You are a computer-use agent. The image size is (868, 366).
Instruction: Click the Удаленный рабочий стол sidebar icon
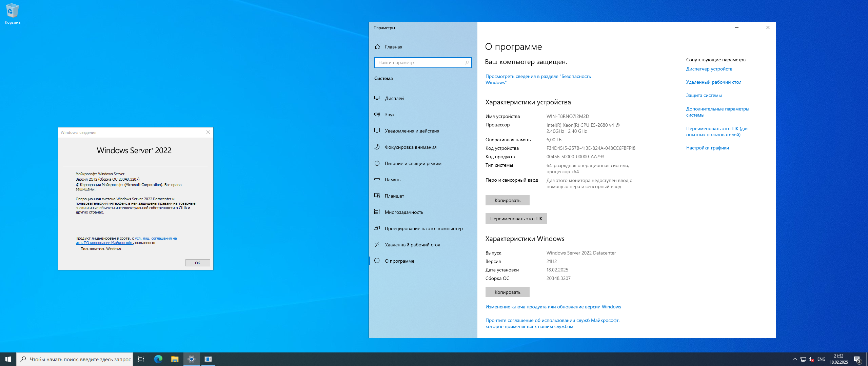pos(377,245)
